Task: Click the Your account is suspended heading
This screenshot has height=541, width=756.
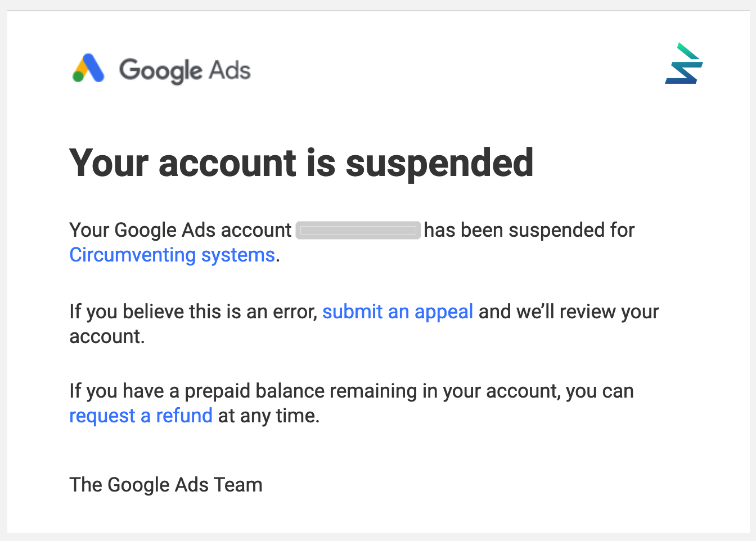Action: (301, 163)
